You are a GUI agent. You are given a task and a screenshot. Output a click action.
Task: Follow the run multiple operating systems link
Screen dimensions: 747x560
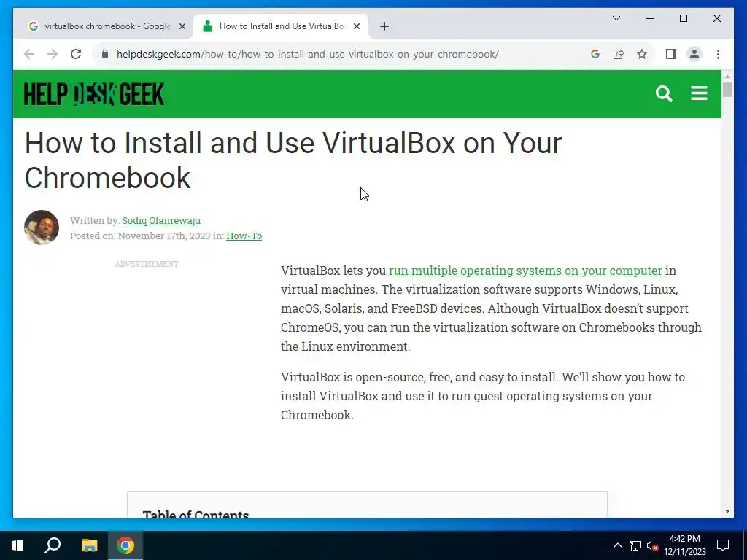[x=525, y=271]
